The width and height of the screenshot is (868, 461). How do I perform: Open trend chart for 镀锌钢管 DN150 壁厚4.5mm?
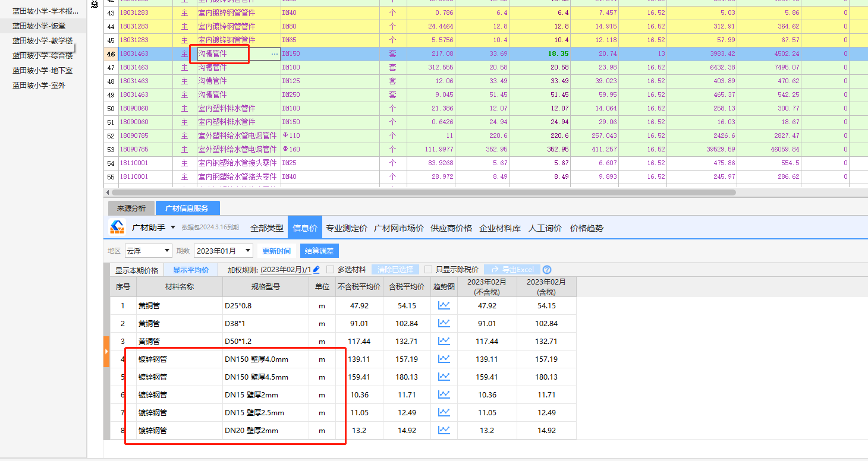point(444,377)
